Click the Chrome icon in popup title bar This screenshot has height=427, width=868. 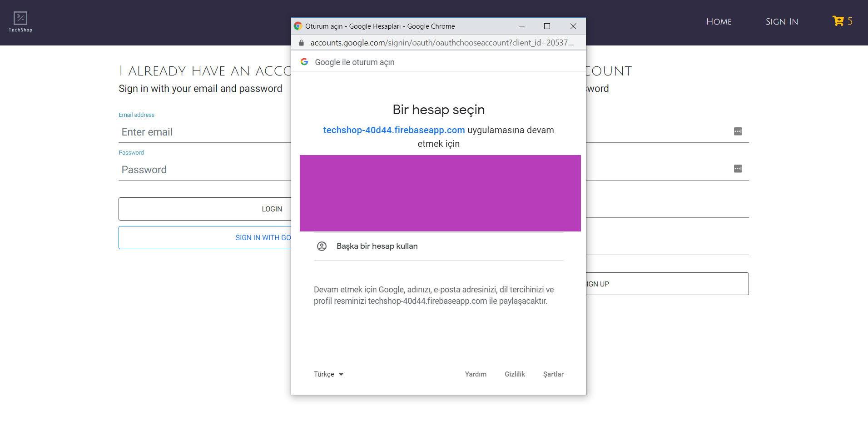298,26
